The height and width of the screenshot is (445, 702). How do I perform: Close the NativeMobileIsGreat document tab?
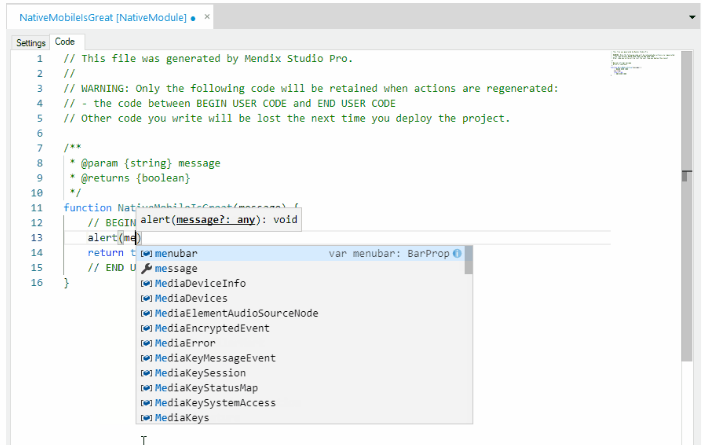coord(207,17)
